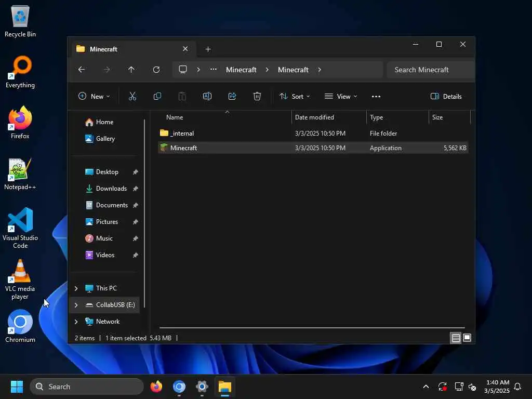Close the Minecraft tab

coord(185,49)
